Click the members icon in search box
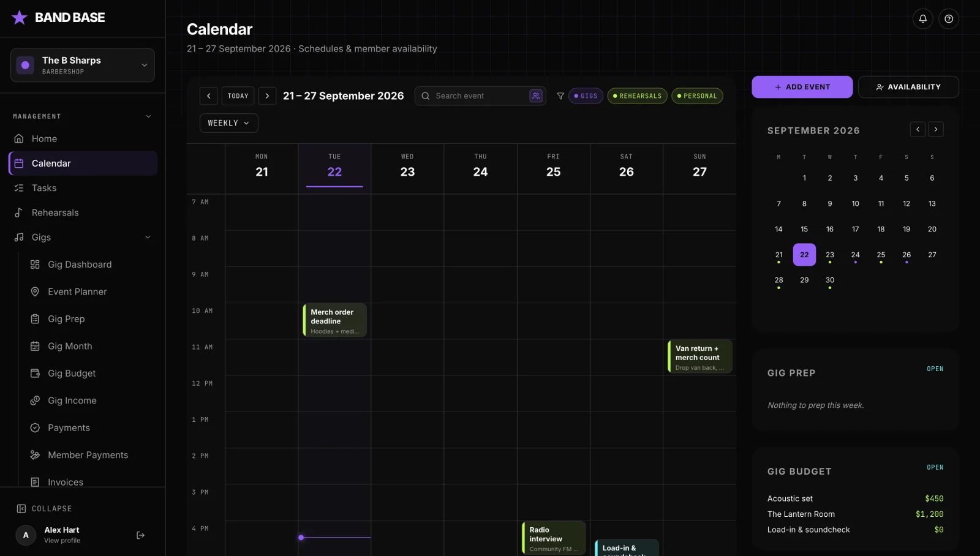This screenshot has height=556, width=980. coord(536,96)
